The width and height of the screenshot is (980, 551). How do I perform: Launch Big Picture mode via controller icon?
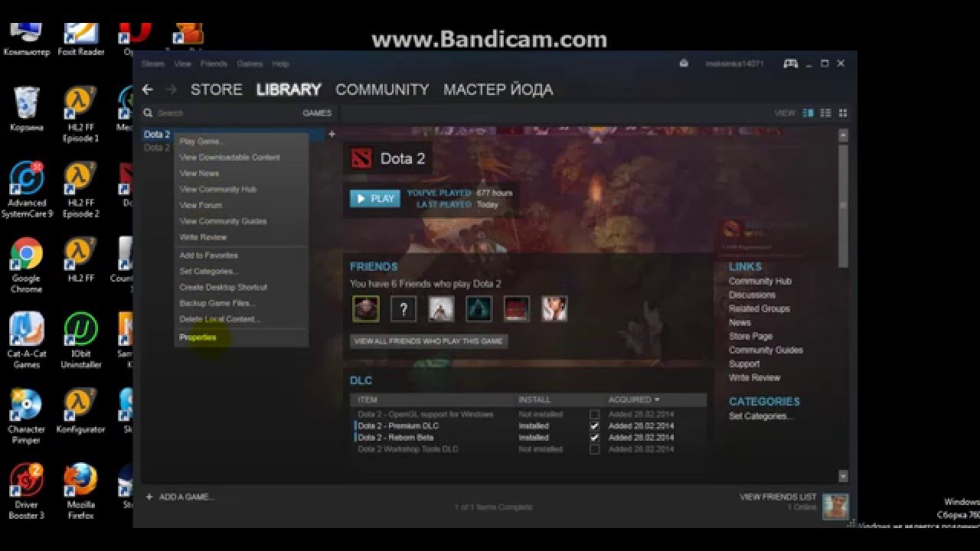(791, 64)
